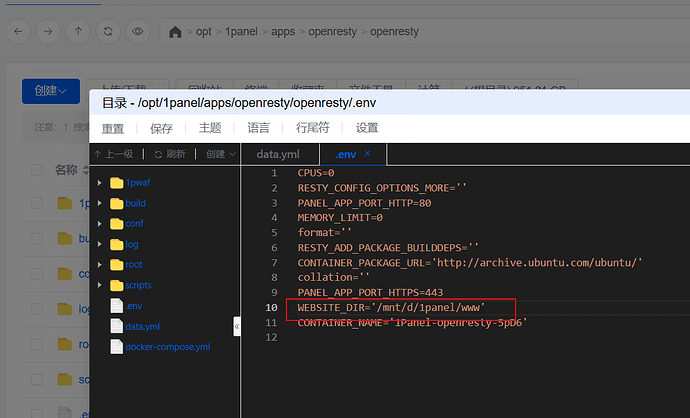Click the CONTAINER_NAME line in editor
This screenshot has width=690, height=418.
[412, 323]
